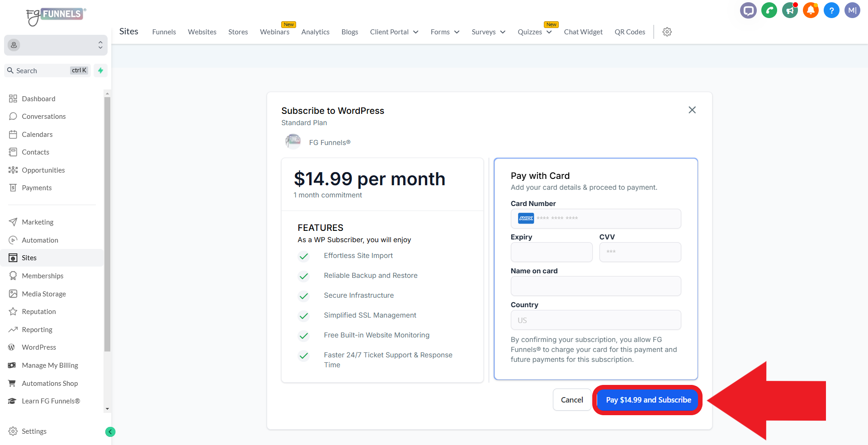The image size is (868, 445).
Task: Focus the Card Number field
Action: tap(596, 219)
